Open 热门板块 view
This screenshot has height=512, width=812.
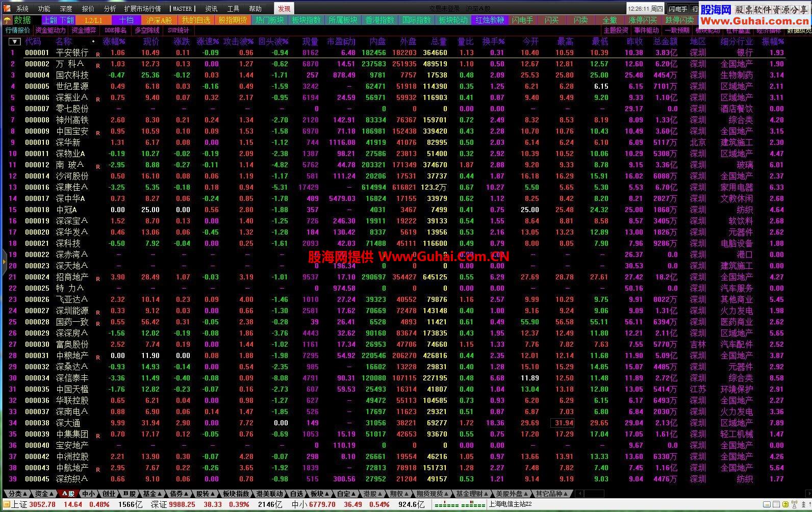pyautogui.click(x=269, y=20)
